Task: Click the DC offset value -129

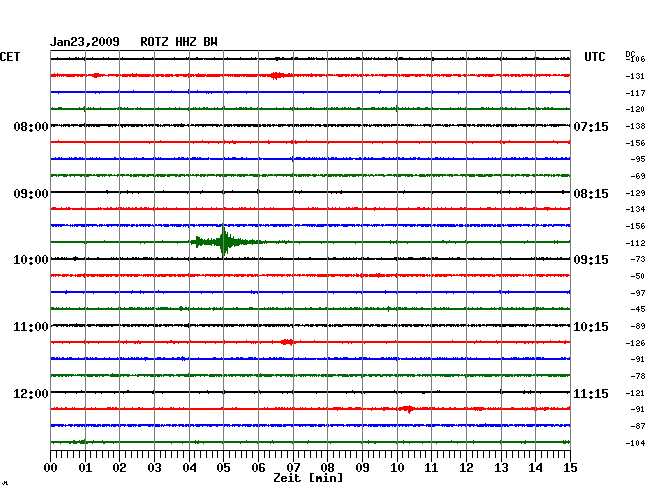Action: point(635,193)
